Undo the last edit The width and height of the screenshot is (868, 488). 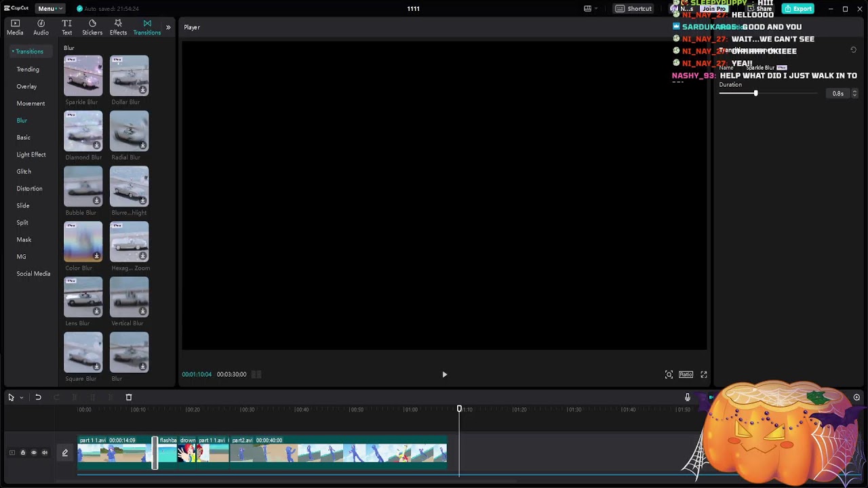pos(38,397)
